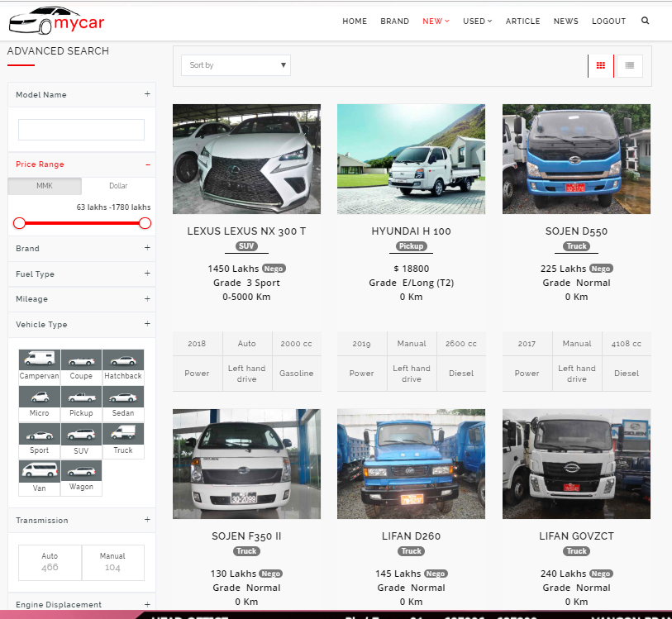Open the USED cars menu
The image size is (672, 619).
pos(478,21)
